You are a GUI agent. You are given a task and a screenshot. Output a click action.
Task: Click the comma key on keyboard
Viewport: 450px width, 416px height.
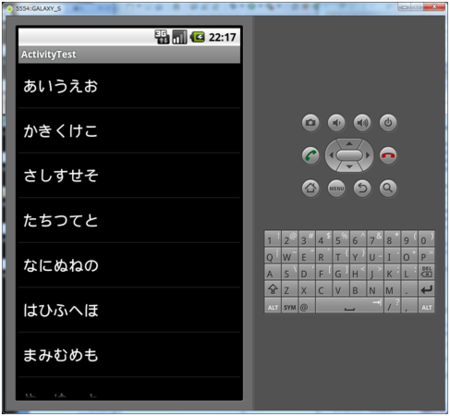[409, 306]
